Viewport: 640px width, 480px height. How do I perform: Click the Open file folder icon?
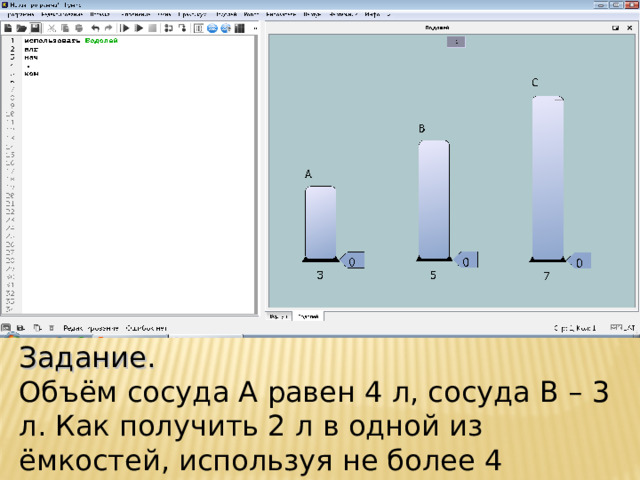(21, 28)
